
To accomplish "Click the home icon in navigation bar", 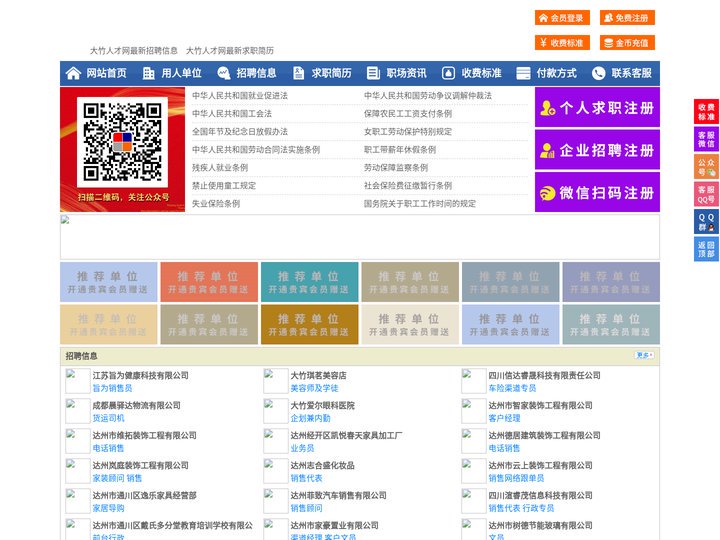I will click(x=73, y=73).
